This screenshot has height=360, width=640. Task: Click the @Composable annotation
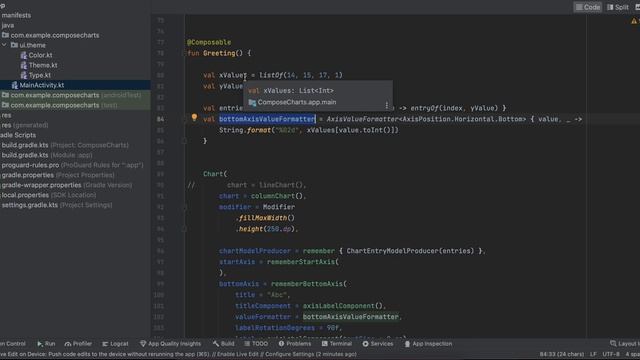click(x=209, y=42)
